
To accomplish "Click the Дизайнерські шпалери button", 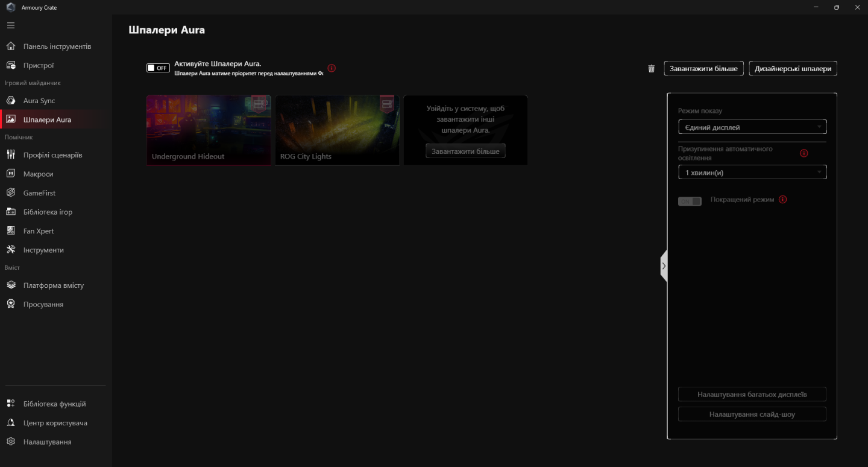I will tap(793, 68).
